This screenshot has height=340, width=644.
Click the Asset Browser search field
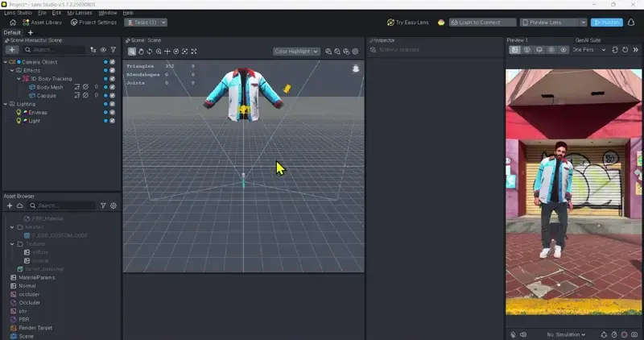click(62, 205)
